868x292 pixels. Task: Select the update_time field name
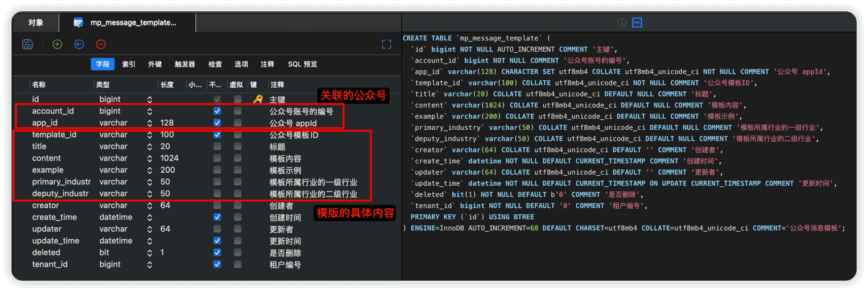click(56, 241)
